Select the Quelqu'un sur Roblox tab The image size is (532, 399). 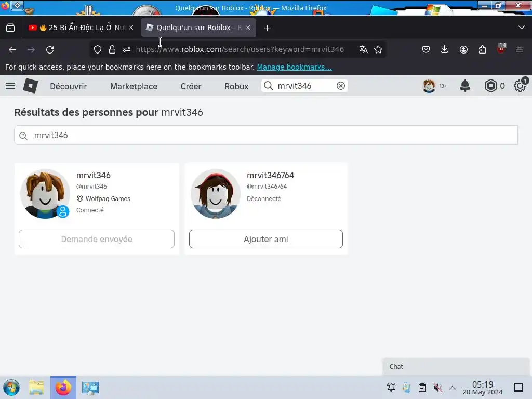198,28
